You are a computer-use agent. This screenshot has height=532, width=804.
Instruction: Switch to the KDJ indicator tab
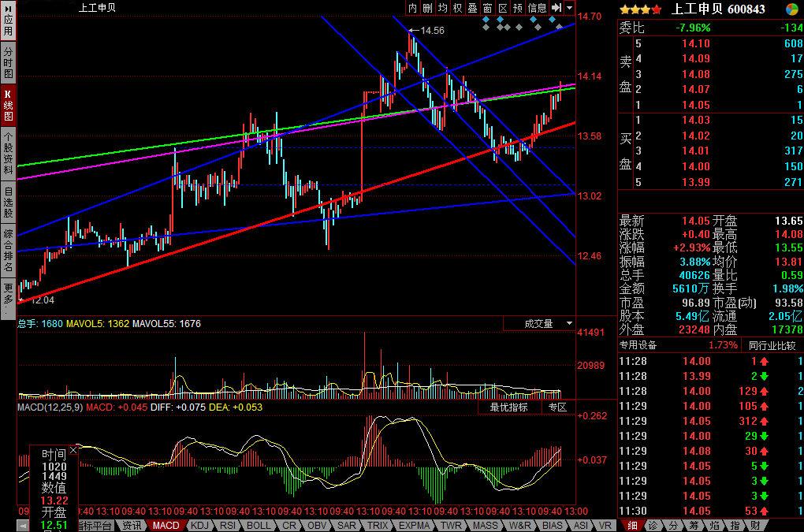tap(199, 526)
